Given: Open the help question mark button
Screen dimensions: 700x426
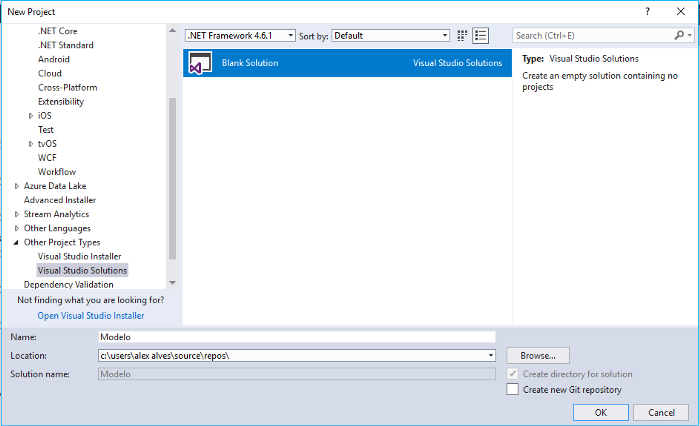Looking at the screenshot, I should tap(647, 12).
